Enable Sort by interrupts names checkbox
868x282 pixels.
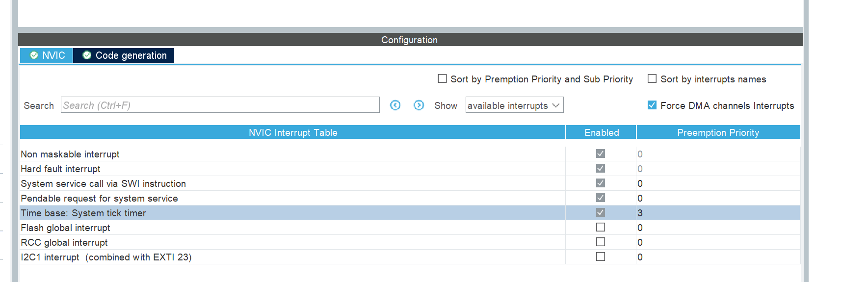pos(652,79)
